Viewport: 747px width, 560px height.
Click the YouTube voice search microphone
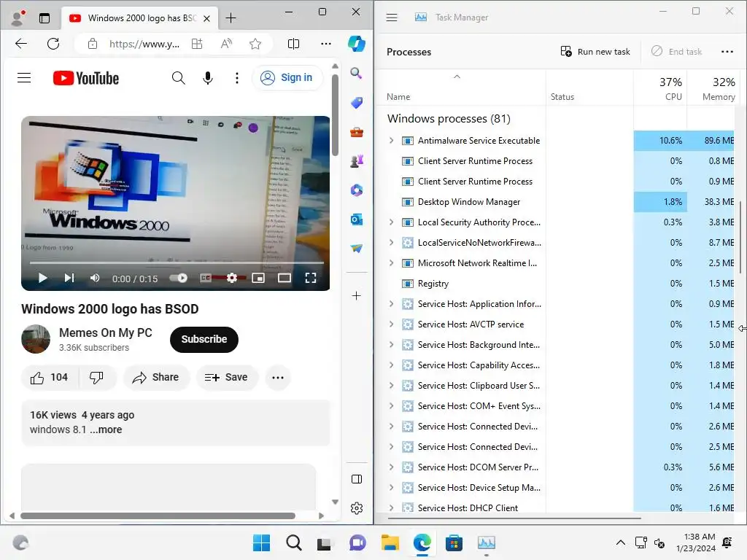click(x=208, y=77)
